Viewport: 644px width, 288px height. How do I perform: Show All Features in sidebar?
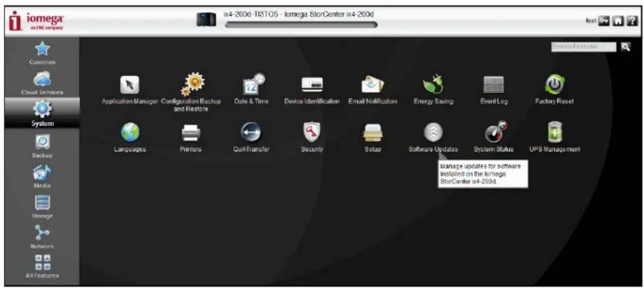(42, 266)
